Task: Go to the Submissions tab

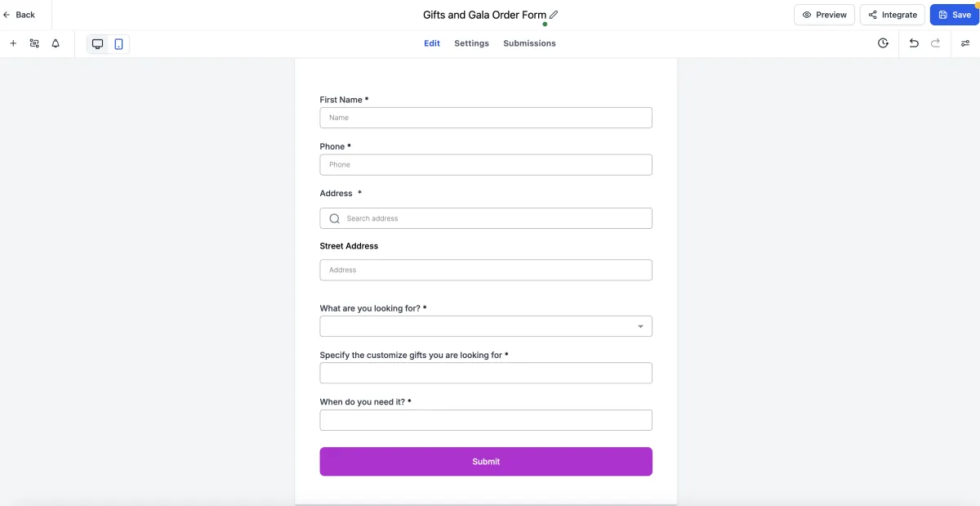Action: point(529,43)
